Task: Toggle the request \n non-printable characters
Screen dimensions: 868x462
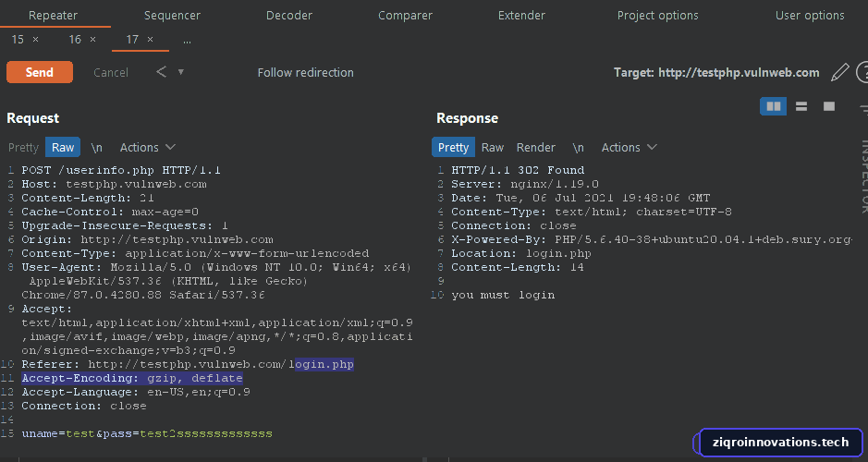Action: pyautogui.click(x=97, y=147)
